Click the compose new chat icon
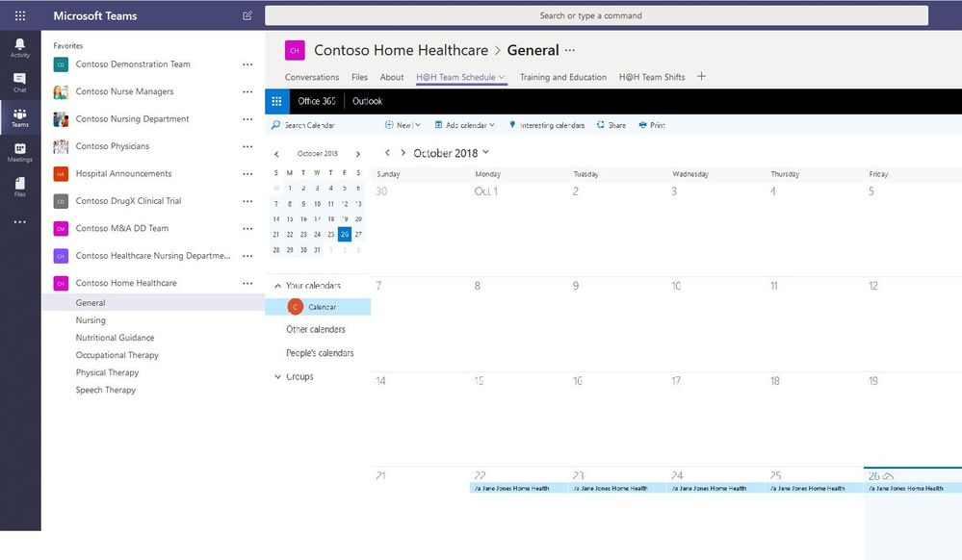This screenshot has height=560, width=962. coord(247,16)
